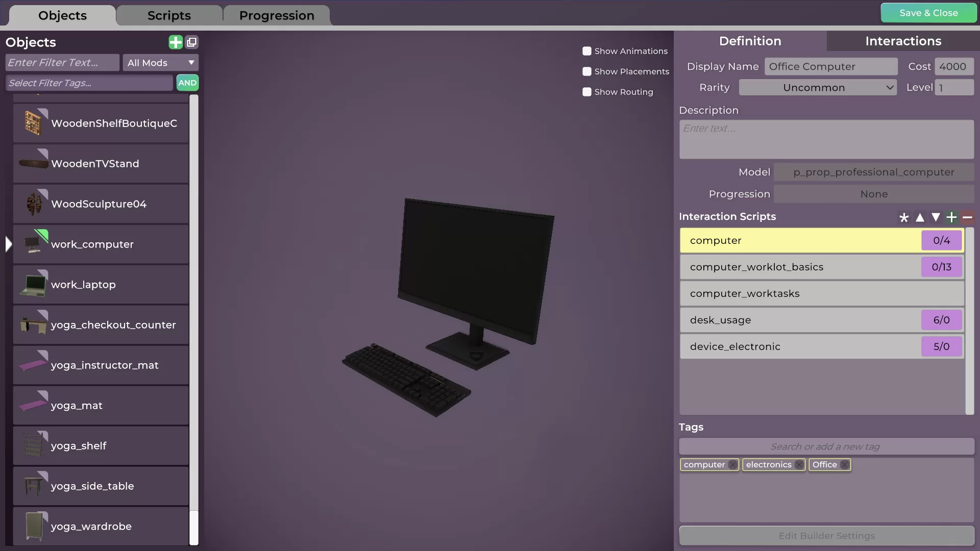Click the duplicate object icon
Image resolution: width=980 pixels, height=551 pixels.
pos(192,42)
